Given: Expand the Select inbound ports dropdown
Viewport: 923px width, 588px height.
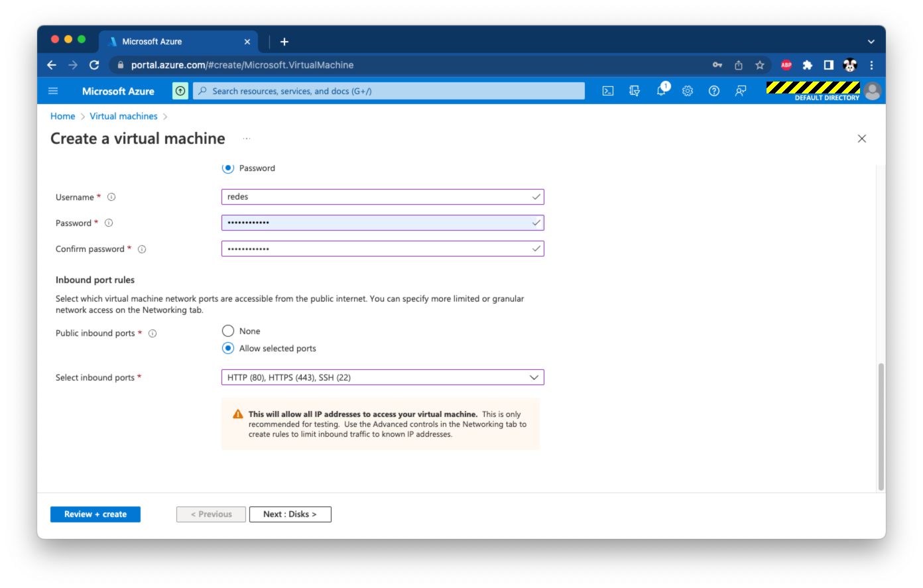Looking at the screenshot, I should (x=383, y=377).
